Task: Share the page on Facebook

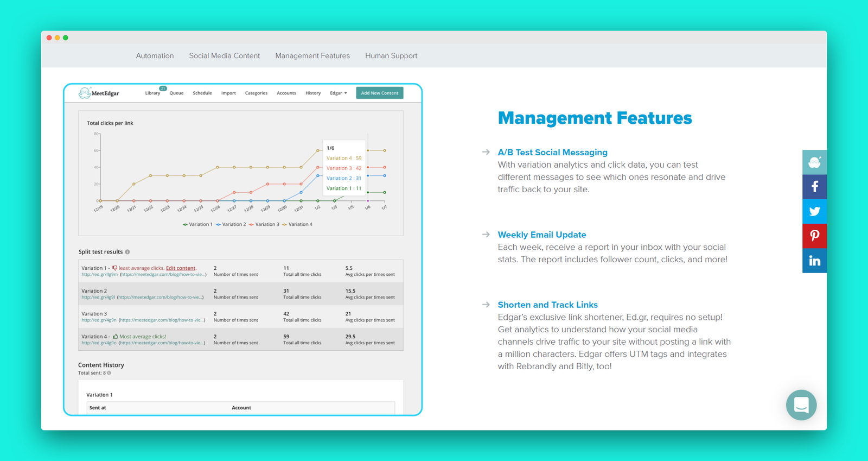Action: pyautogui.click(x=814, y=187)
